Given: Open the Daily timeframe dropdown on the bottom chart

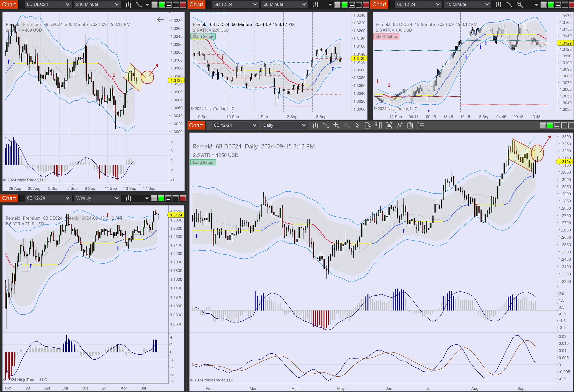Looking at the screenshot, I should tap(284, 125).
